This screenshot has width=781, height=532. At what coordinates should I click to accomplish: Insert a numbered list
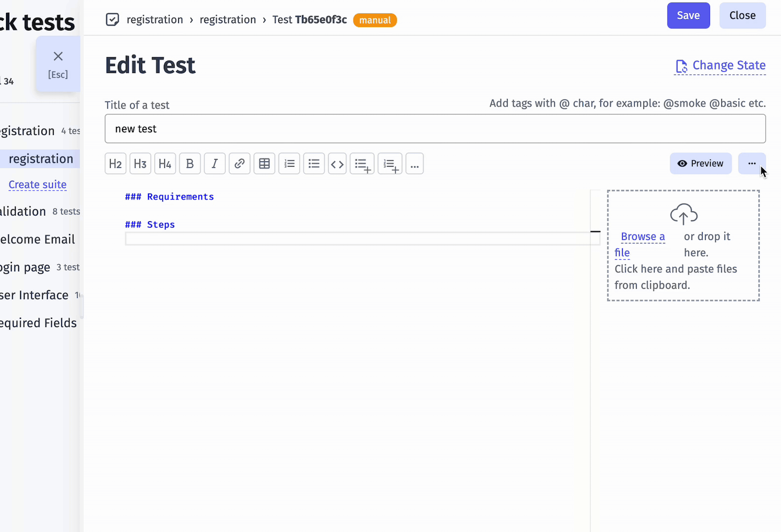(x=289, y=164)
